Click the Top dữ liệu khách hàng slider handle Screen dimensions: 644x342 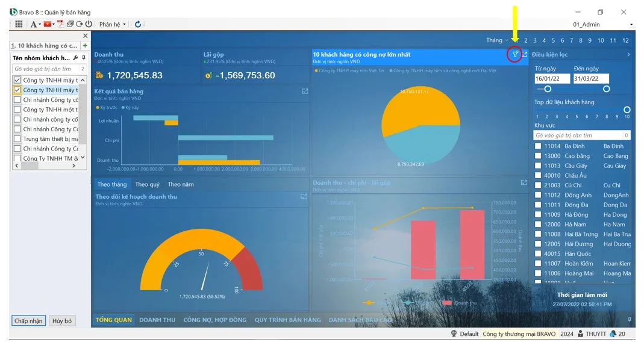[x=627, y=110]
